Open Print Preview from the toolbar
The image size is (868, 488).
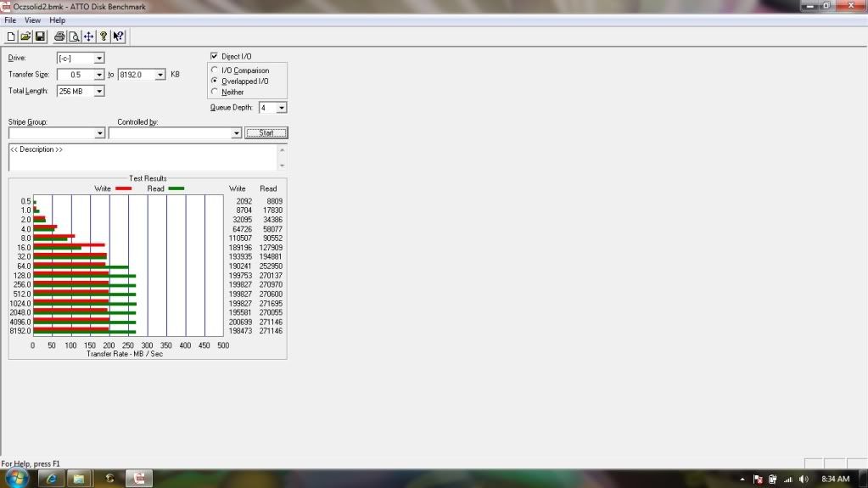pyautogui.click(x=74, y=36)
